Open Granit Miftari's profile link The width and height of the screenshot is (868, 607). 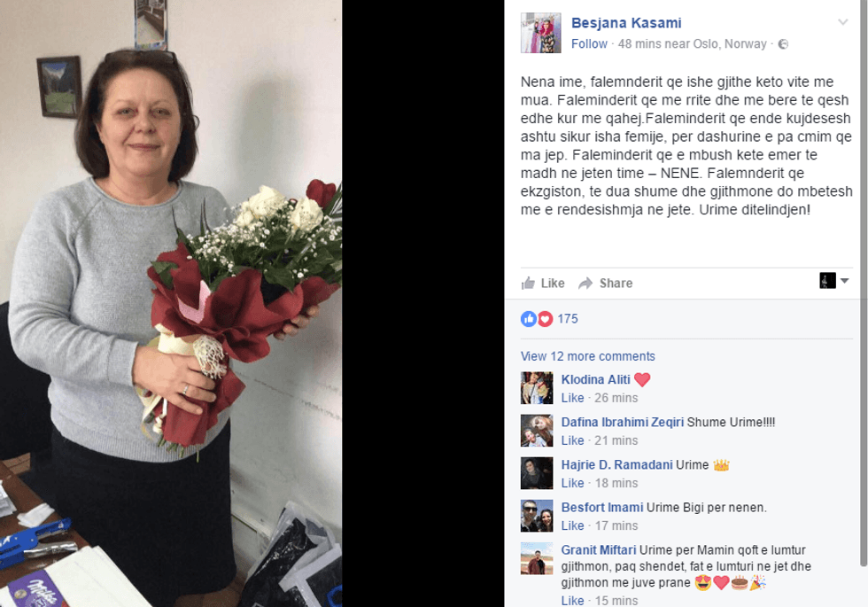[599, 550]
